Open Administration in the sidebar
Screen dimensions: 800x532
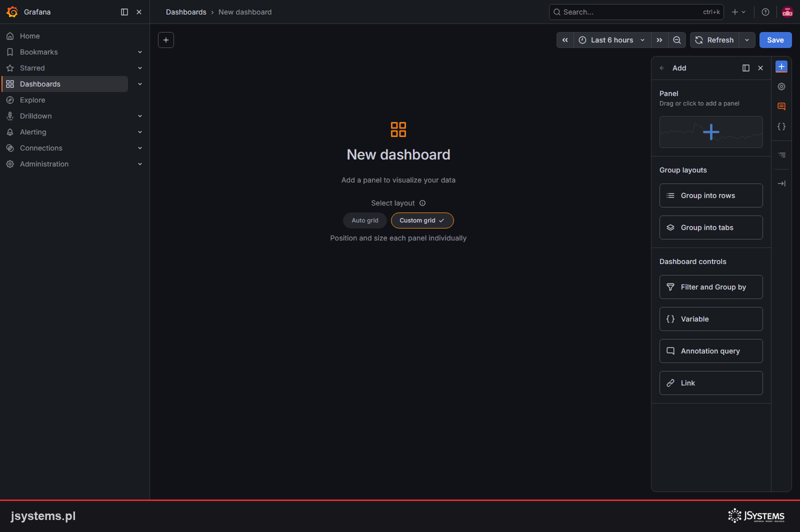[x=44, y=164]
